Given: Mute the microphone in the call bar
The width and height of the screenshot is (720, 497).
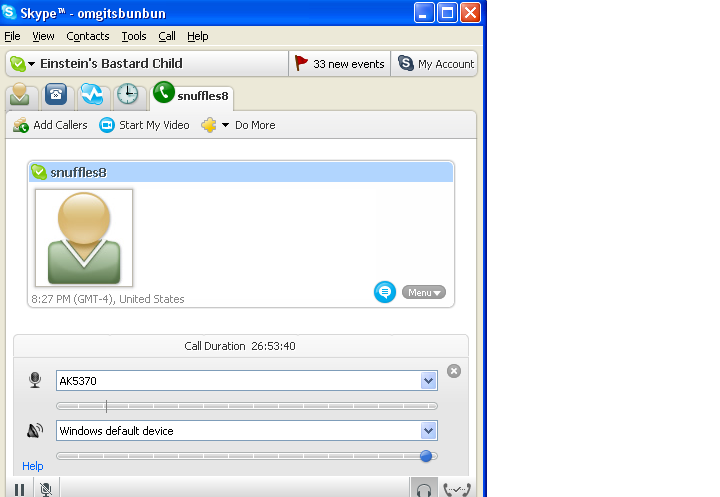Looking at the screenshot, I should [46, 489].
